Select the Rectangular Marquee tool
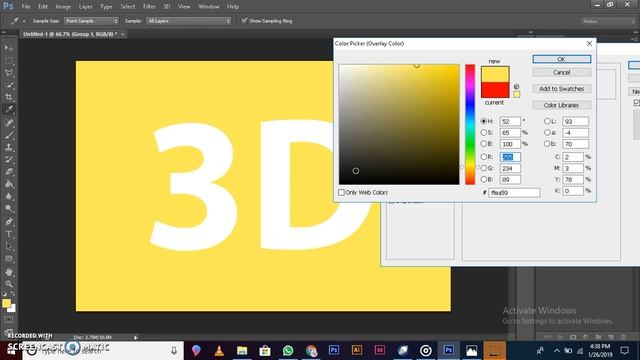 [x=9, y=60]
